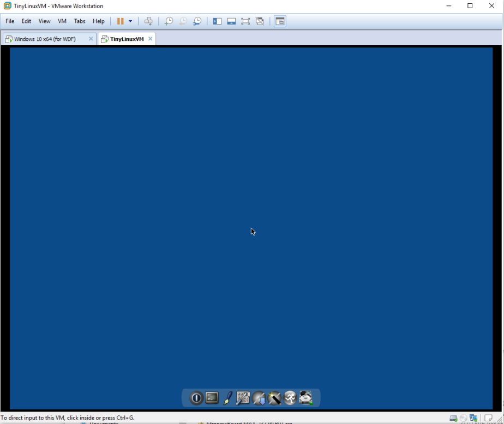The height and width of the screenshot is (424, 504).
Task: Click the hard disk icon in the status bar
Action: click(x=454, y=417)
